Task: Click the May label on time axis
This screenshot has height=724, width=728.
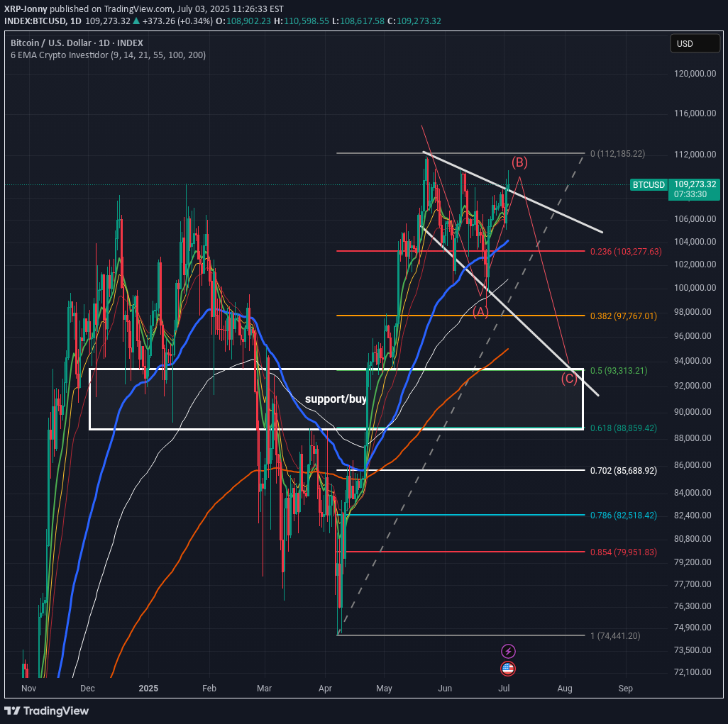Action: [x=384, y=689]
